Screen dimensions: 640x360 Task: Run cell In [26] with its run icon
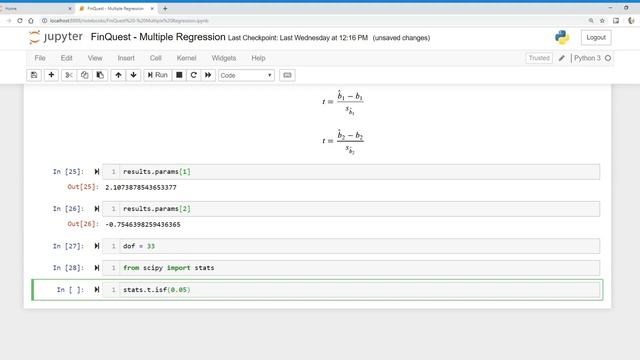tap(97, 209)
